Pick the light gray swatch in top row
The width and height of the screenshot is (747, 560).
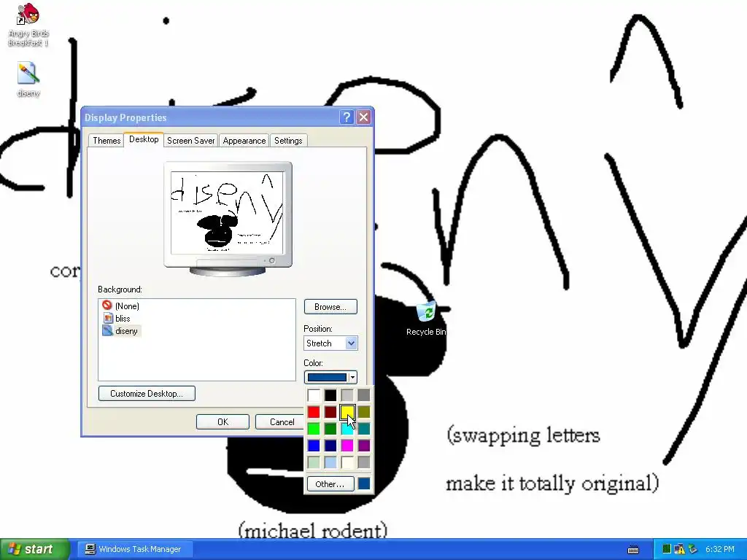pyautogui.click(x=347, y=394)
